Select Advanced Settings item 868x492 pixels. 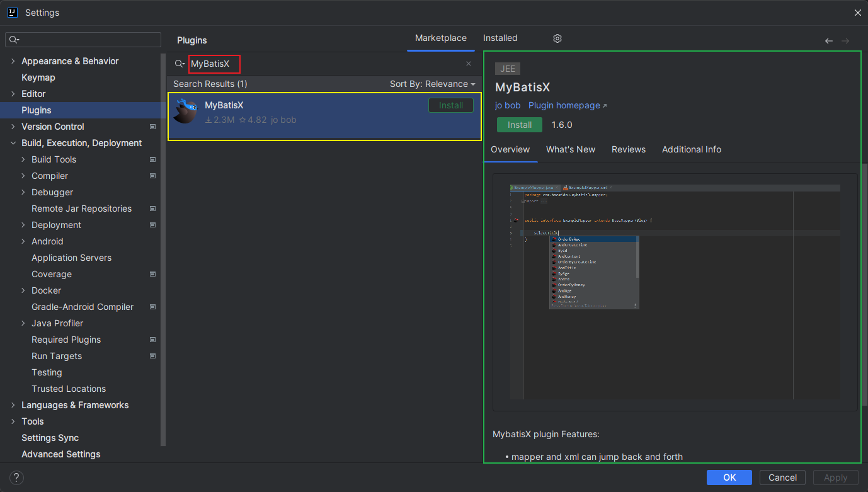point(61,454)
